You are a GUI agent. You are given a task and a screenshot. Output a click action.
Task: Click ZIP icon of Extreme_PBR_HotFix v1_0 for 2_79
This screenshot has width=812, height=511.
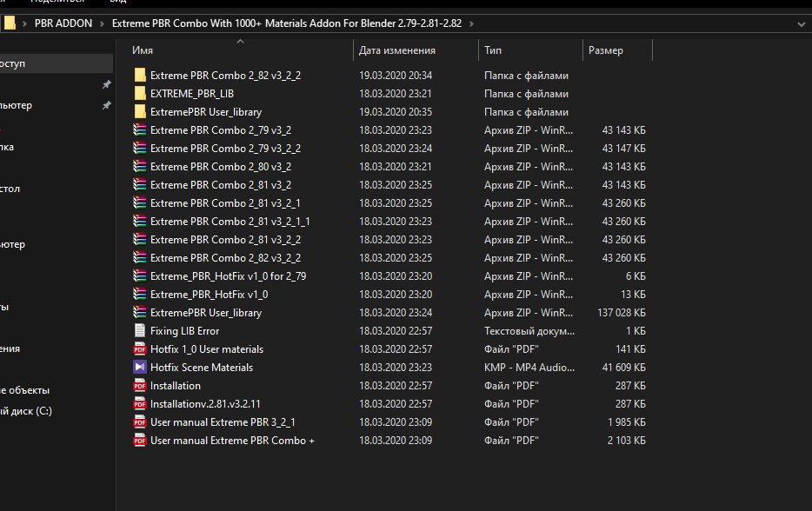click(140, 276)
